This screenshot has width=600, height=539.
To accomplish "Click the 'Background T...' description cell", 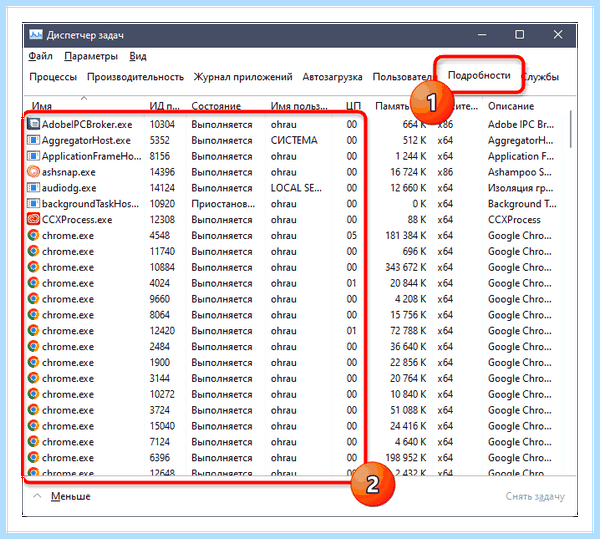I will click(x=522, y=204).
